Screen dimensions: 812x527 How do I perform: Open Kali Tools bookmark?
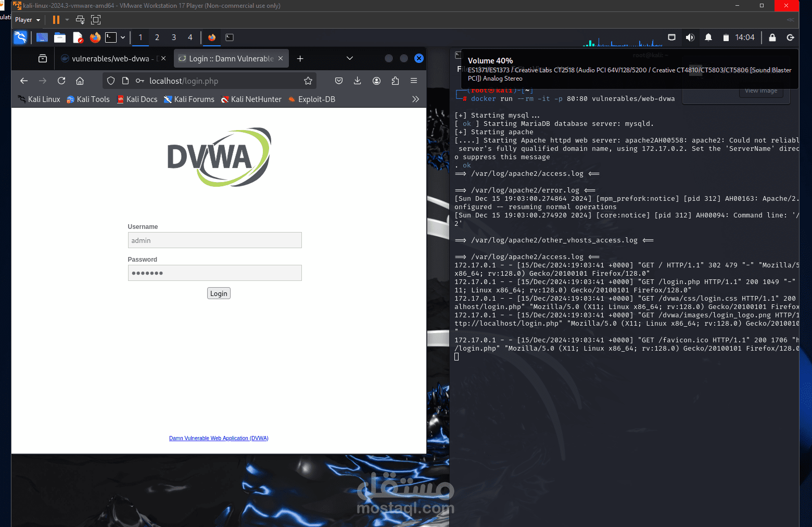(x=88, y=99)
